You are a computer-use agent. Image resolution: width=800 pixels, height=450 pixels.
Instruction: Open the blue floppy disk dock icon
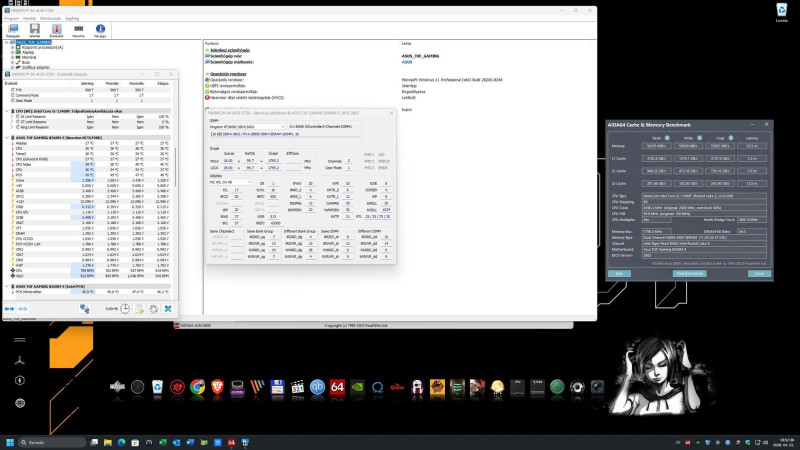click(x=277, y=387)
